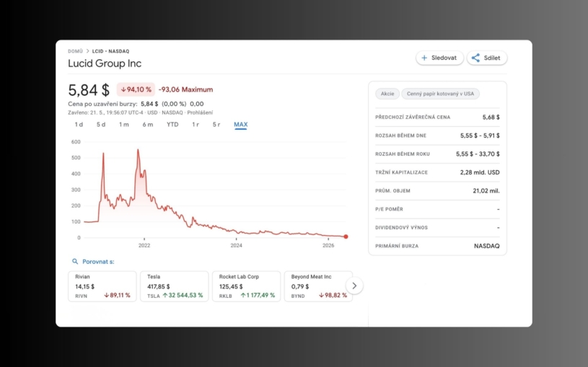Select the MAX chart range
Image resolution: width=588 pixels, height=367 pixels.
click(x=241, y=125)
